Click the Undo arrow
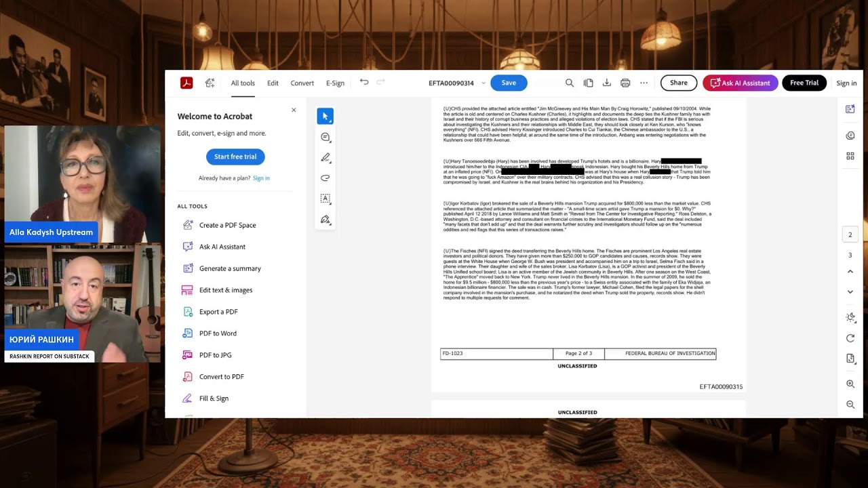Image resolution: width=868 pixels, height=488 pixels. 364,82
